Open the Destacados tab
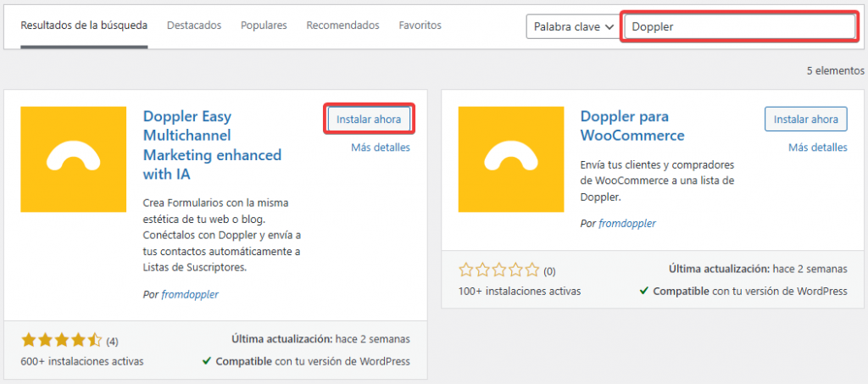 (194, 25)
